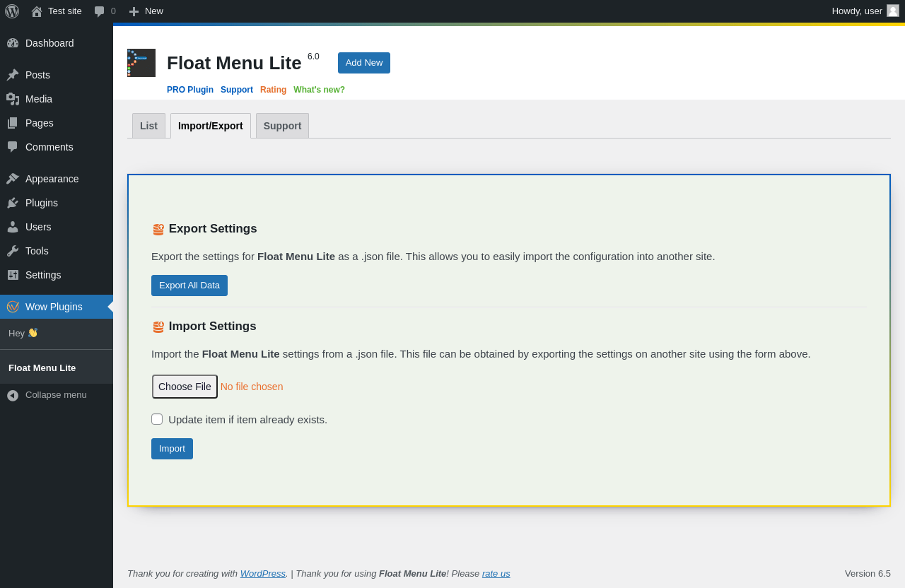This screenshot has width=905, height=588.
Task: Open the New content menu
Action: pyautogui.click(x=146, y=11)
